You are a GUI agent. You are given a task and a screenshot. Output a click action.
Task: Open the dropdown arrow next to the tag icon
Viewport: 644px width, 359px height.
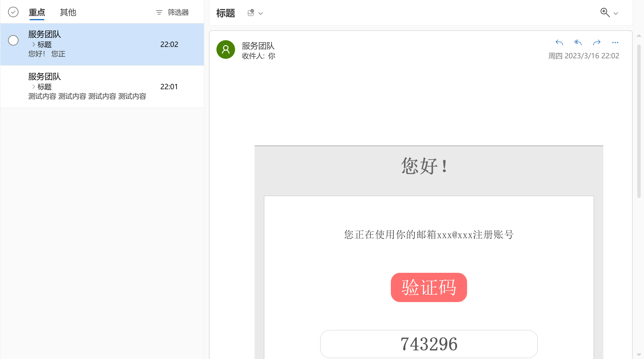(x=261, y=13)
